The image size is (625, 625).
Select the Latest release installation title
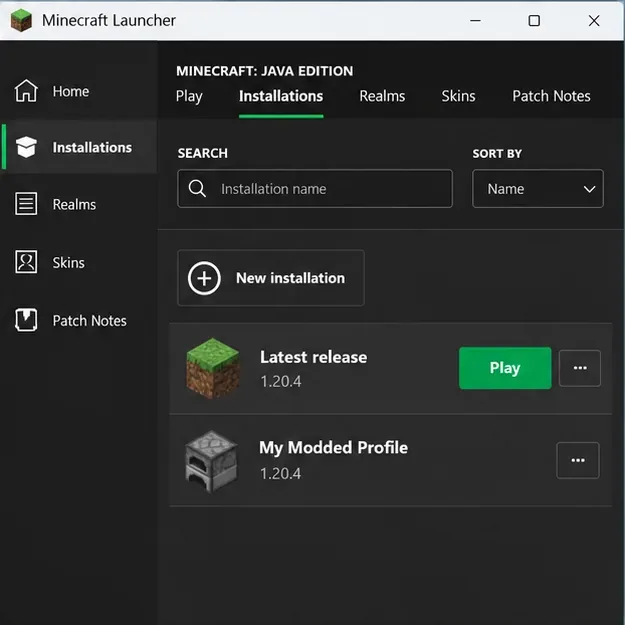point(313,357)
